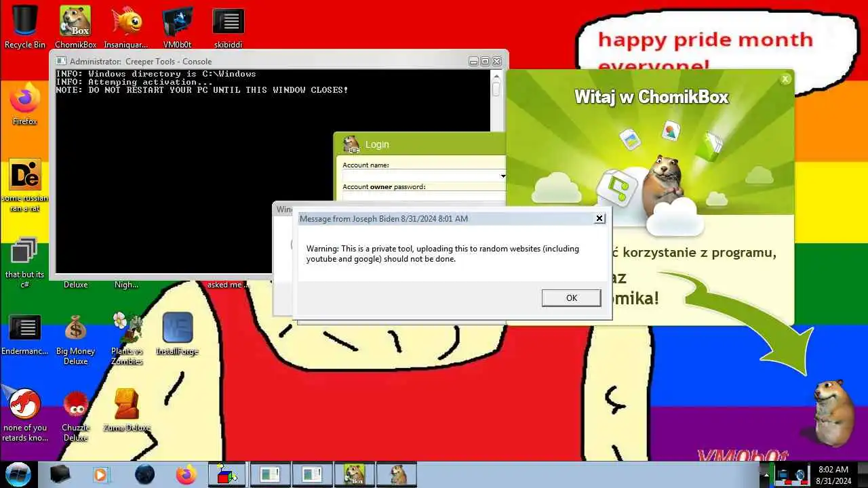
Task: Minimize the Creeper Tools console window
Action: pyautogui.click(x=474, y=61)
